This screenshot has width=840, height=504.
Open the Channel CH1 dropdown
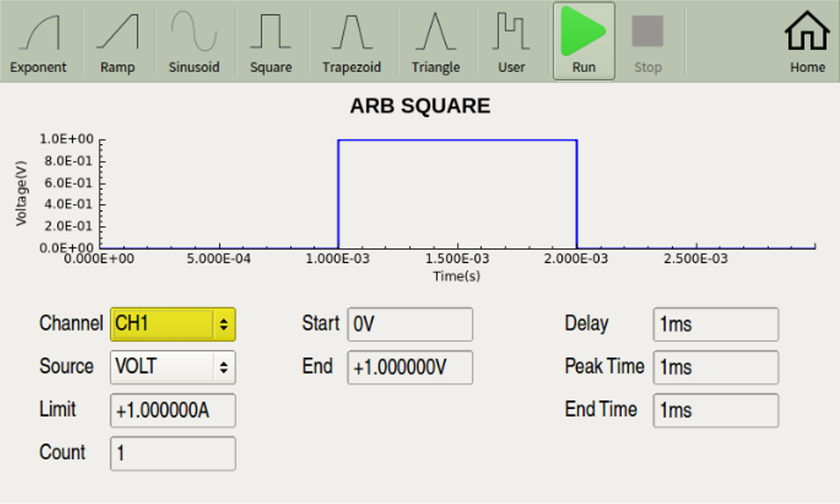(173, 324)
